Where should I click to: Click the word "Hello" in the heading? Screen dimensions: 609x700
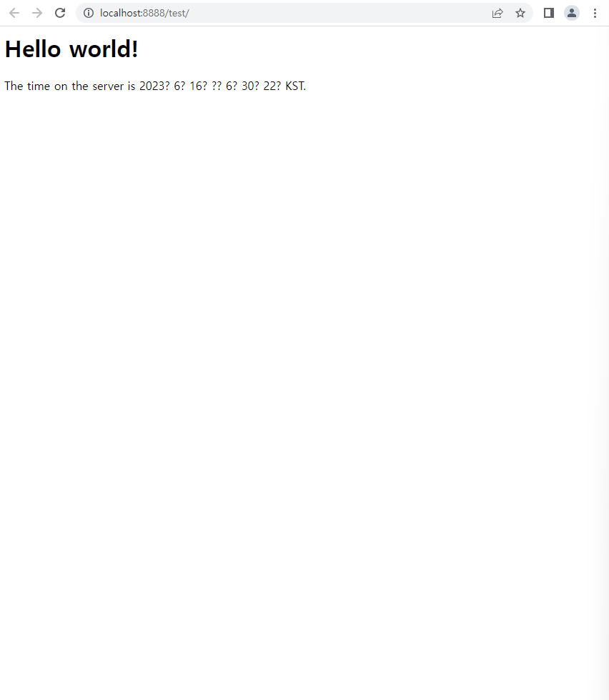coord(33,49)
